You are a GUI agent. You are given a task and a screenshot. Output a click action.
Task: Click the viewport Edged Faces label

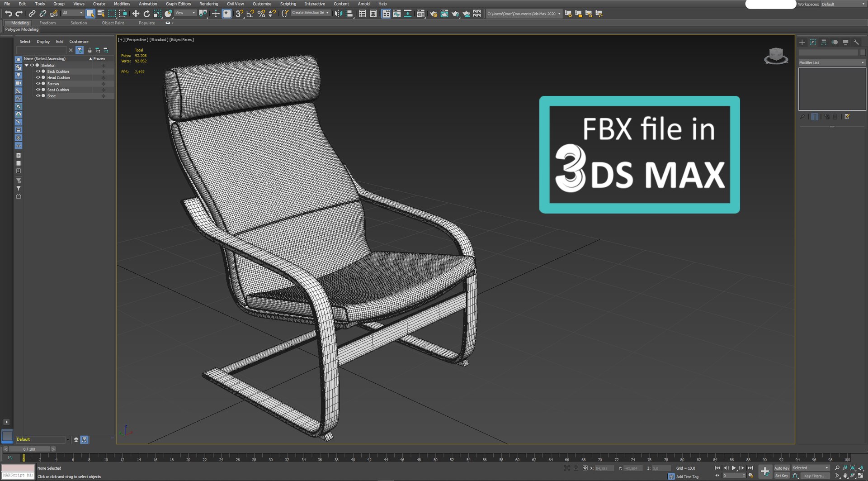[182, 40]
